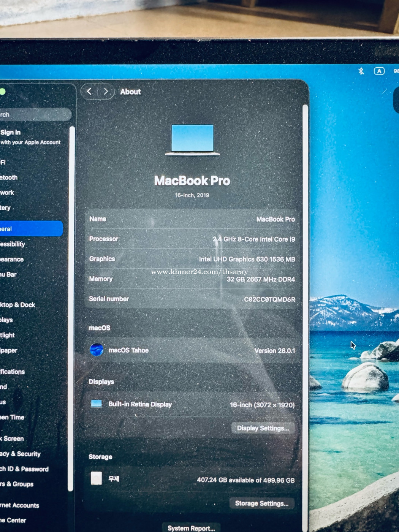Open Display Settings
The width and height of the screenshot is (399, 532).
(263, 428)
